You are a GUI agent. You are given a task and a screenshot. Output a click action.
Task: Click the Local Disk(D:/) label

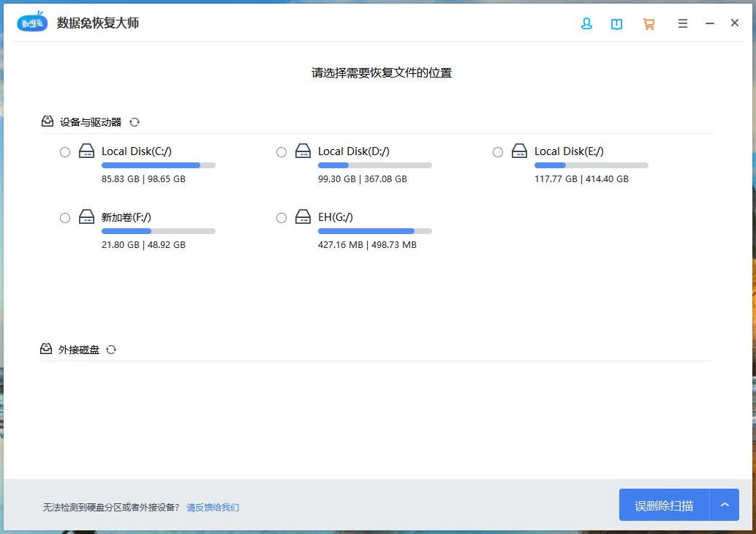pyautogui.click(x=353, y=151)
